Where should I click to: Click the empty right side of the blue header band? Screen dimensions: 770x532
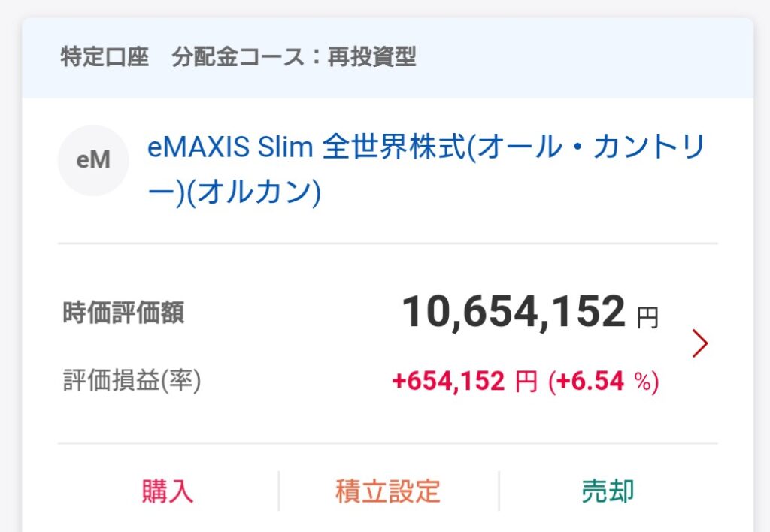[x=602, y=58]
